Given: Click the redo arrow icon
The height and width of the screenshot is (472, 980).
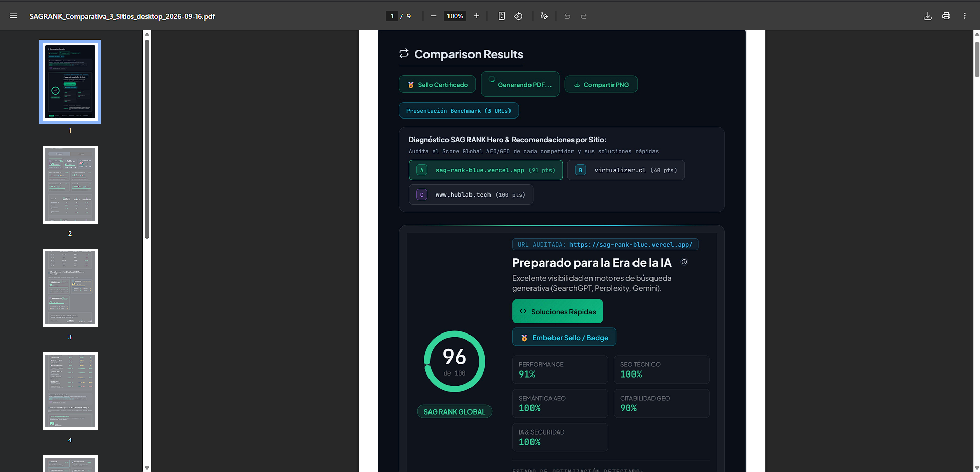Looking at the screenshot, I should (x=584, y=16).
